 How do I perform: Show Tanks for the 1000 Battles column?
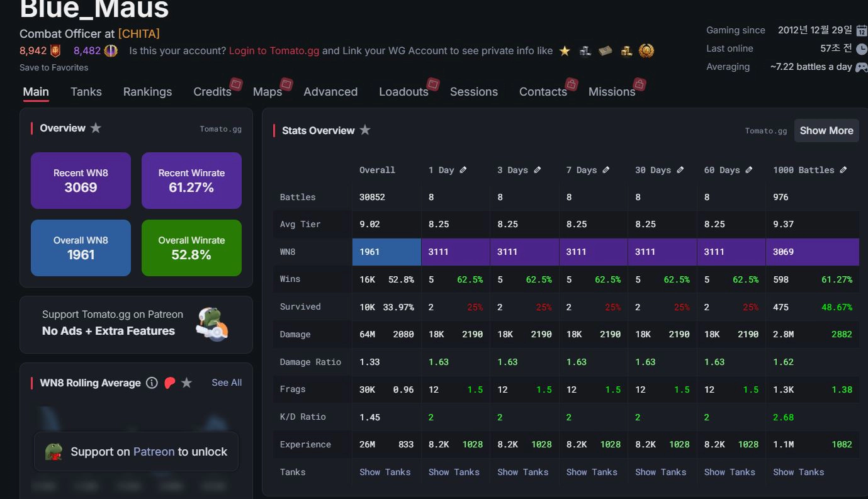pos(799,472)
